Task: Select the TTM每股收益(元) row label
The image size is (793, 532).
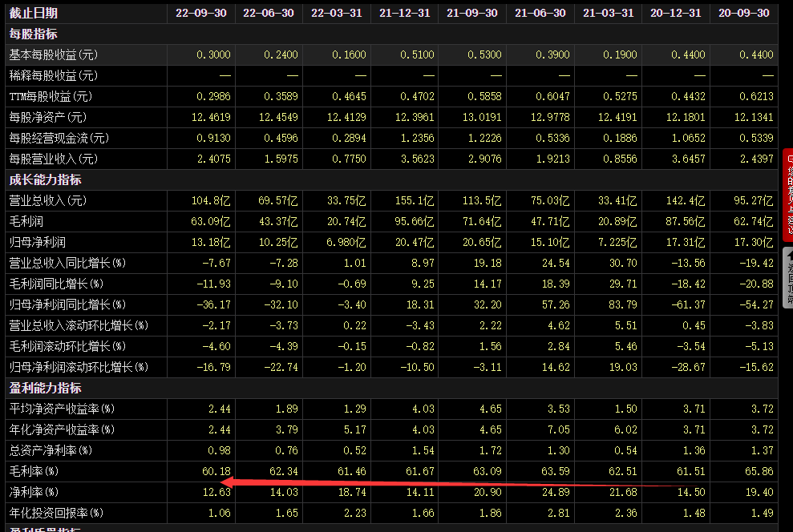Action: coord(51,96)
